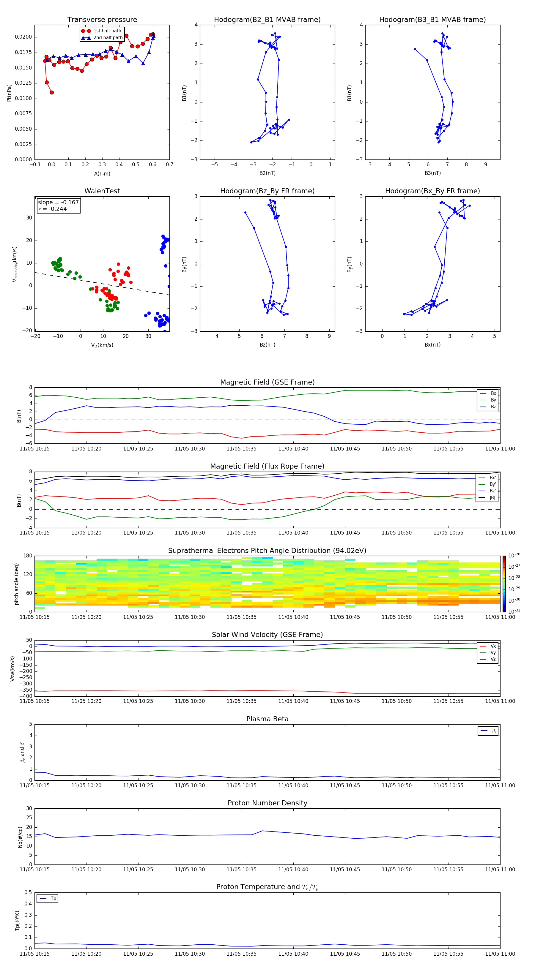This screenshot has width=535, height=980.
Task: Click the 'Transverse pressure' plot title
Action: [102, 20]
